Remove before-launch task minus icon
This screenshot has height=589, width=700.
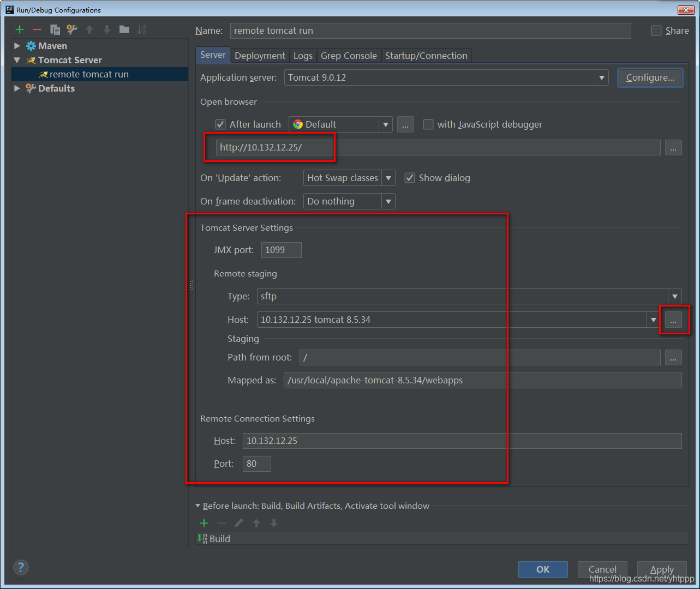(x=222, y=523)
